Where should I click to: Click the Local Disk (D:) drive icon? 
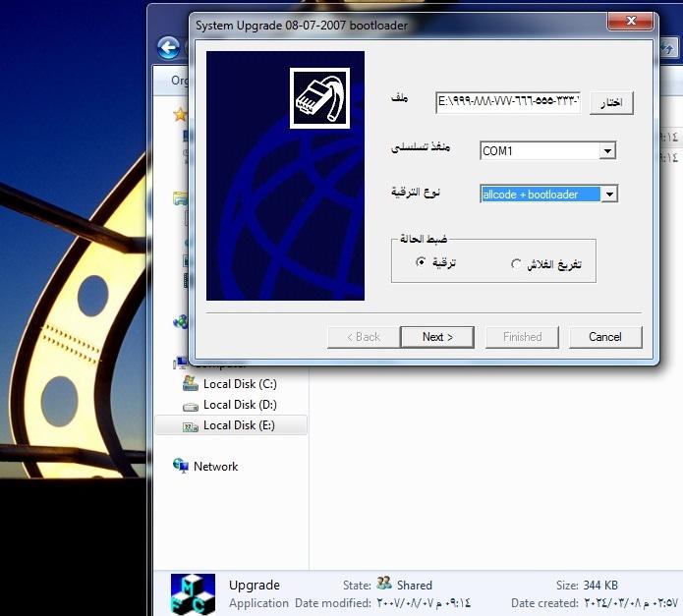tap(191, 407)
